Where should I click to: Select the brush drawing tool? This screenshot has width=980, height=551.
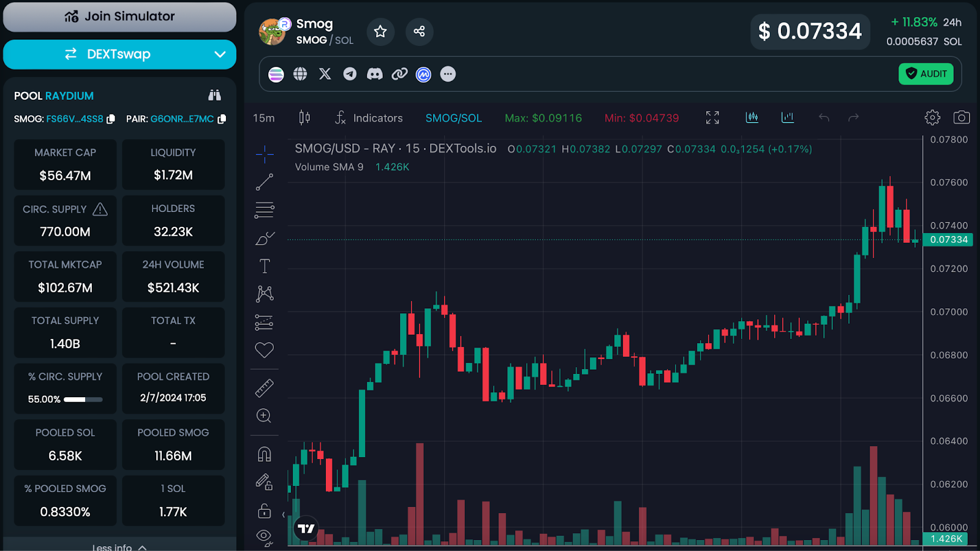[265, 238]
